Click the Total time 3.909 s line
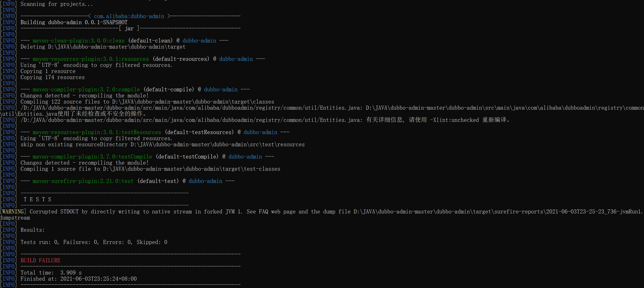This screenshot has width=644, height=288. coord(51,273)
